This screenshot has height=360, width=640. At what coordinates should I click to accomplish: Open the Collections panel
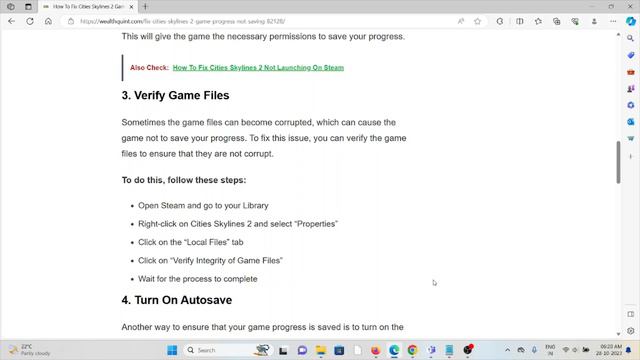pos(557,21)
